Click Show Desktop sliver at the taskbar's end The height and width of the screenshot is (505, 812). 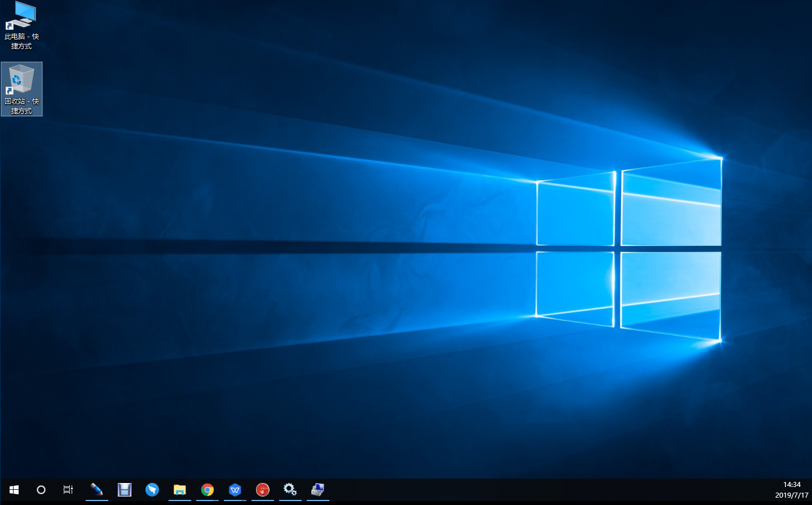coord(810,490)
